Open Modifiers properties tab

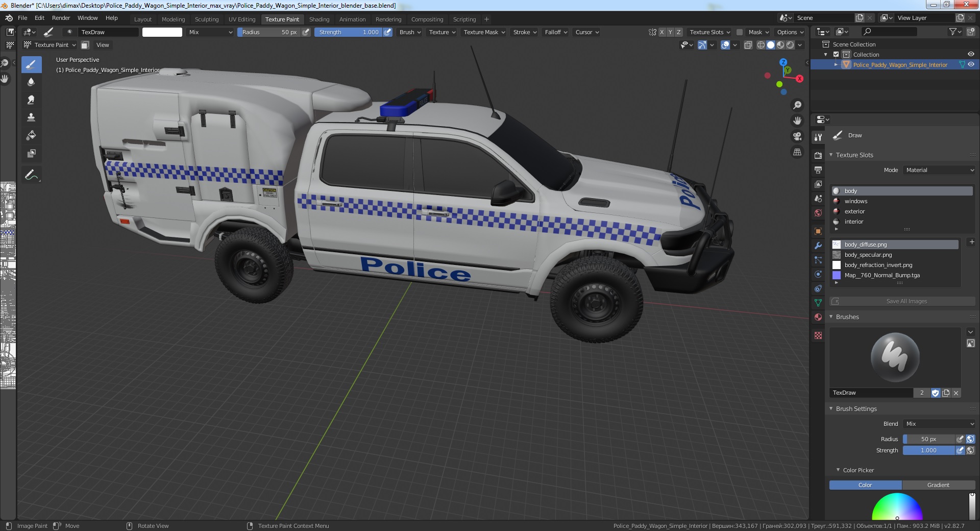pyautogui.click(x=818, y=246)
